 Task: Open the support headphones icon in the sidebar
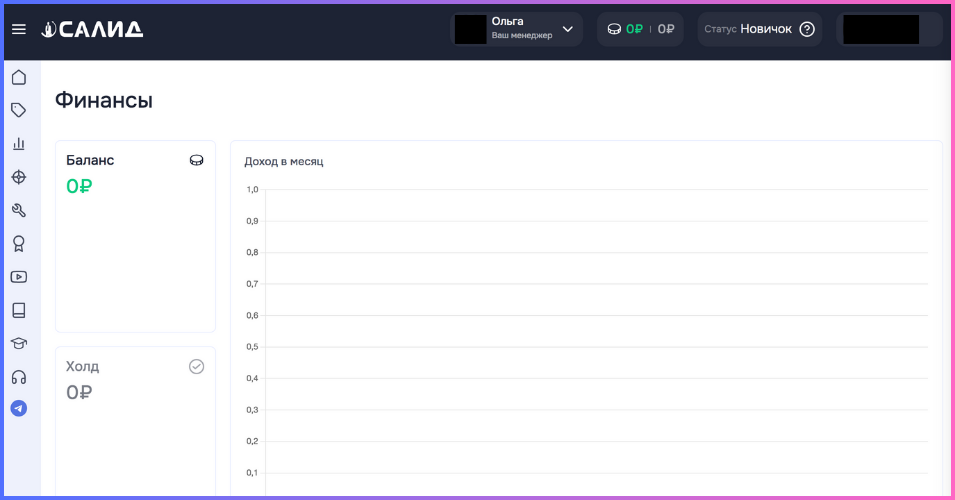(x=19, y=377)
